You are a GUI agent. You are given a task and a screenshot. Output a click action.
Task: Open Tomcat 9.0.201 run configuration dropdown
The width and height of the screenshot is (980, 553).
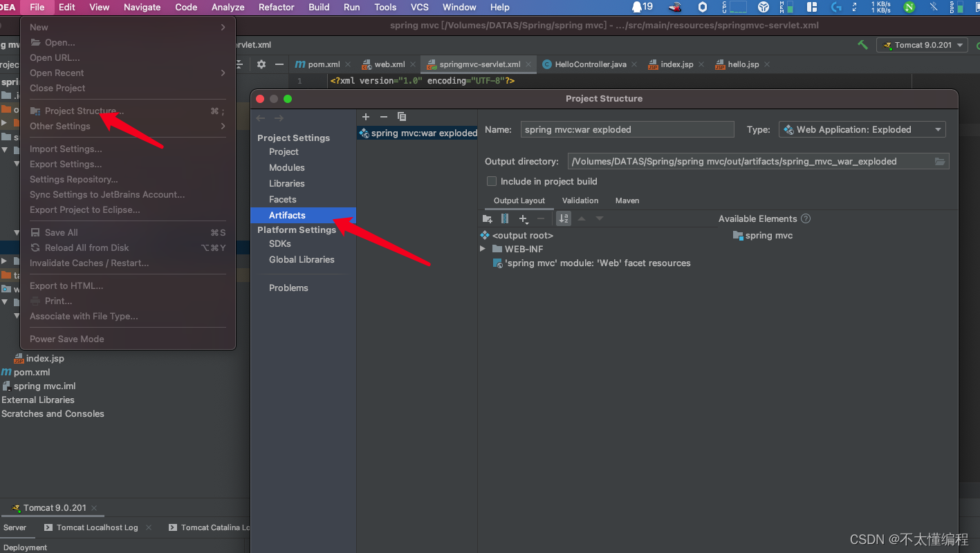(923, 45)
